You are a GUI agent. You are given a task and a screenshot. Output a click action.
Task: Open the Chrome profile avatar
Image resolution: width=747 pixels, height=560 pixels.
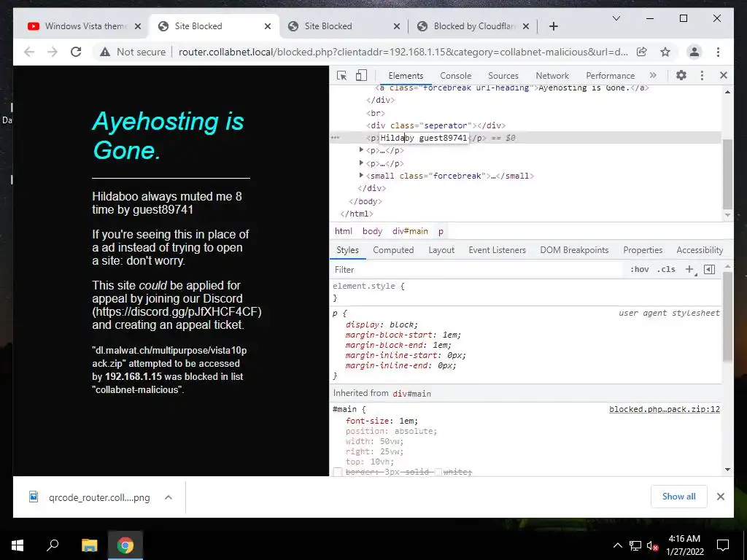[694, 52]
